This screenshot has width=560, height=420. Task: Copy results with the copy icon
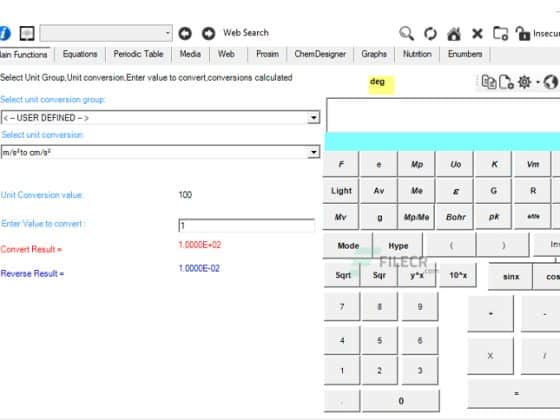489,82
